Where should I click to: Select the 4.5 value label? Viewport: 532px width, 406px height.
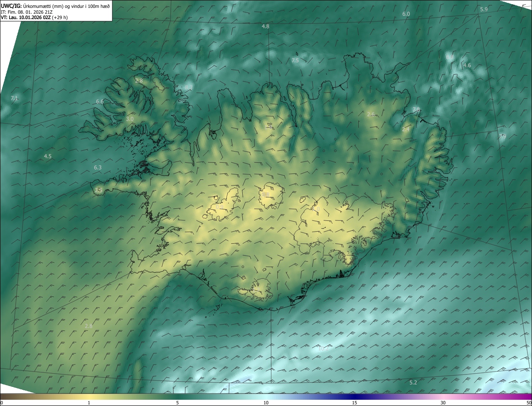click(x=48, y=157)
